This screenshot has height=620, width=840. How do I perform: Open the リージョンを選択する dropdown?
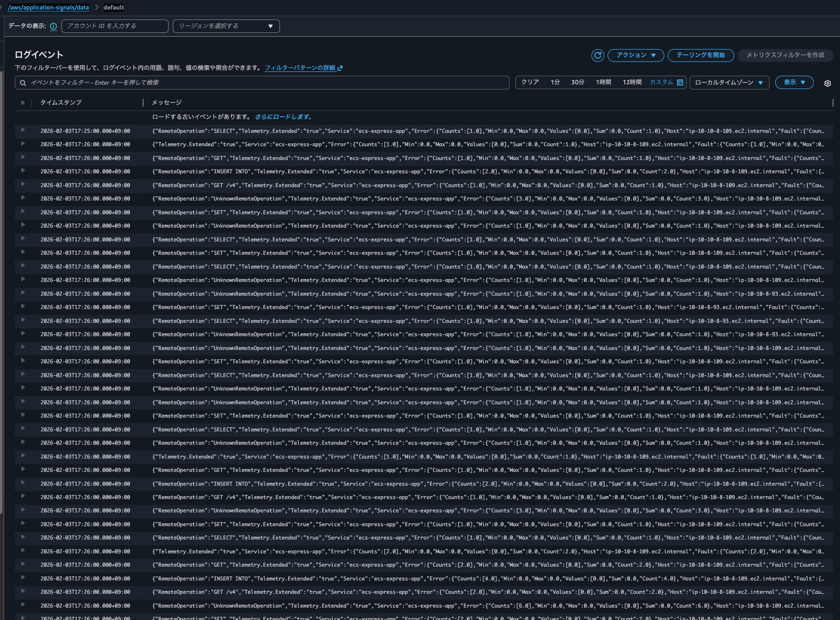click(x=226, y=26)
